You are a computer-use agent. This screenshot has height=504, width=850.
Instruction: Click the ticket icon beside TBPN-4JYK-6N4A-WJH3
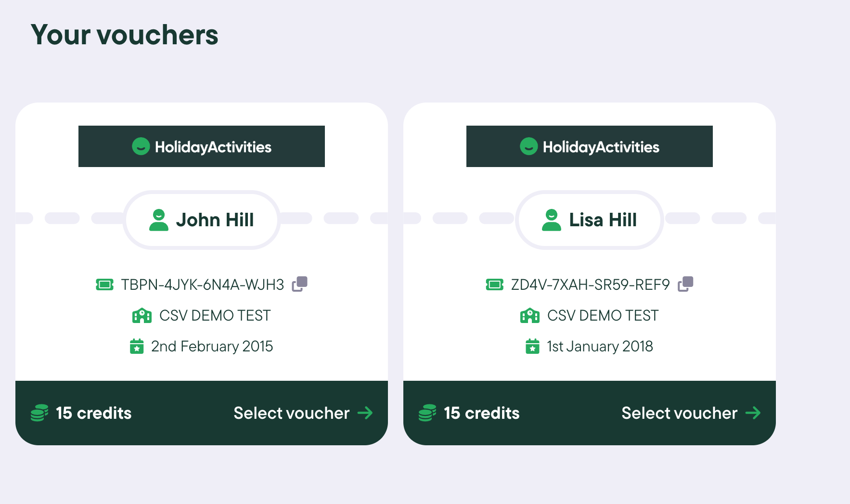click(104, 284)
